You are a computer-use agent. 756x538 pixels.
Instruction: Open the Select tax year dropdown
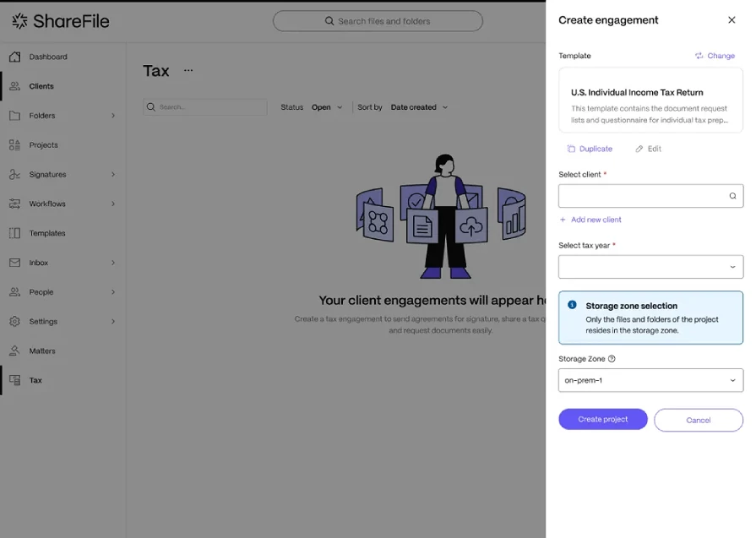click(x=651, y=267)
